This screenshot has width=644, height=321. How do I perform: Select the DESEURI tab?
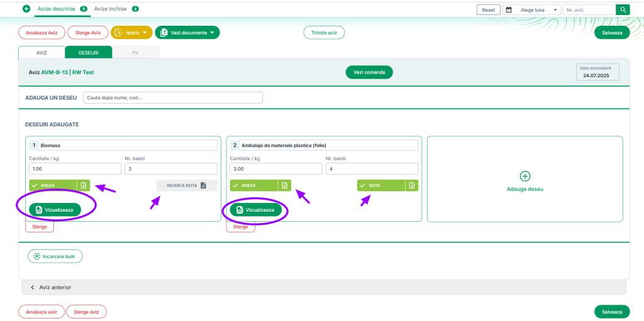[88, 53]
